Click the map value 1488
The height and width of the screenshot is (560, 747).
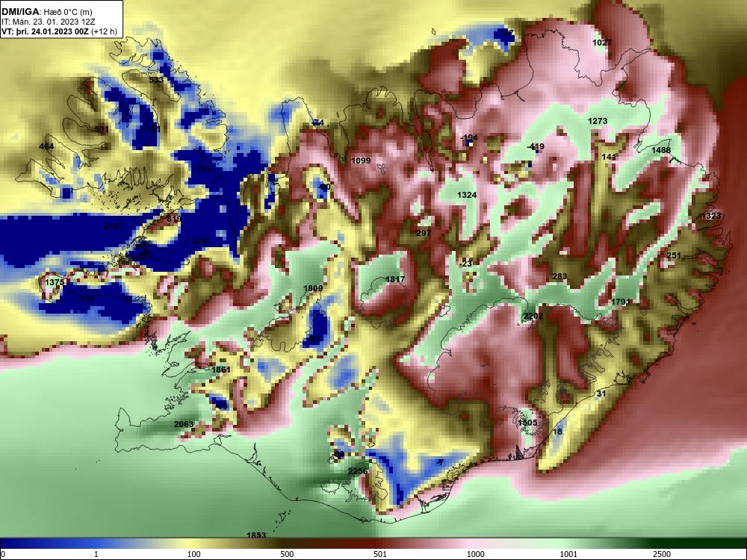(x=661, y=150)
